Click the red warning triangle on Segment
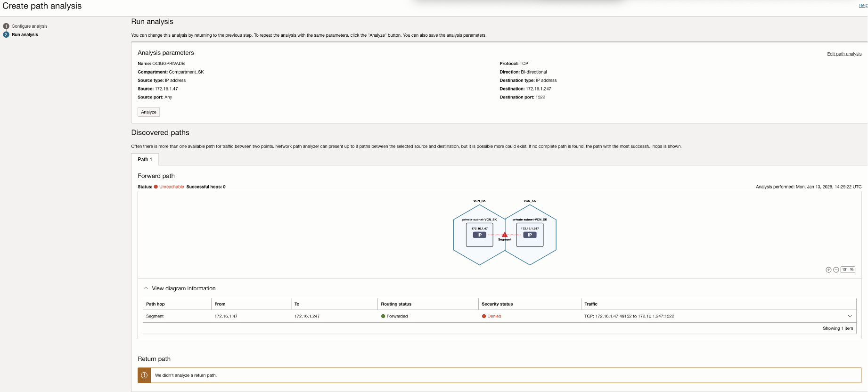The width and height of the screenshot is (868, 392). 505,235
